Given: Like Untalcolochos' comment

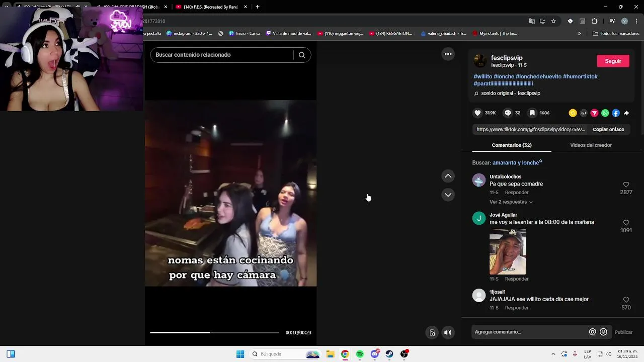Looking at the screenshot, I should tap(626, 185).
